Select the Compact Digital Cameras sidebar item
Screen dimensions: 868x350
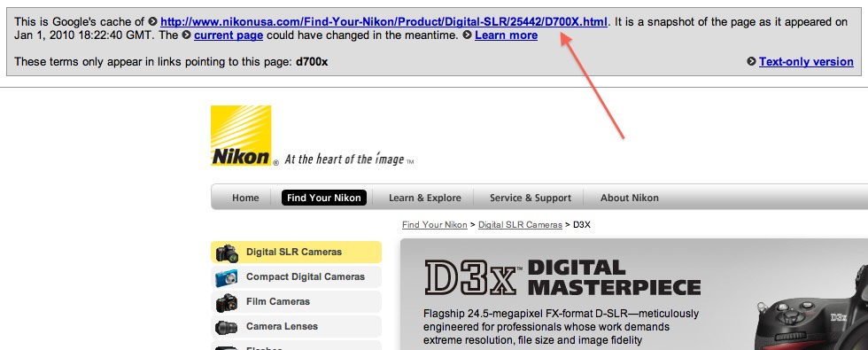pos(296,276)
